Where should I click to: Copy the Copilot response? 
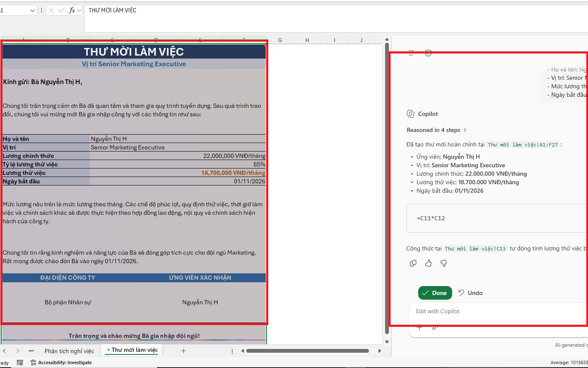(x=413, y=264)
